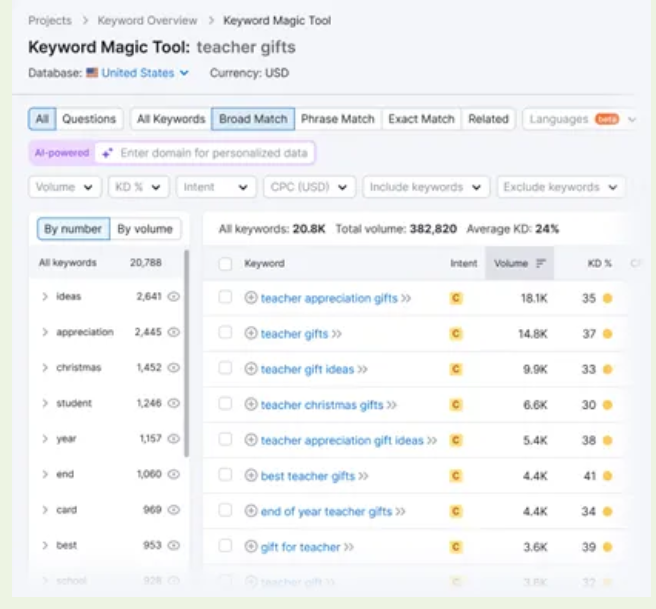Select the Broad Match tab

253,119
